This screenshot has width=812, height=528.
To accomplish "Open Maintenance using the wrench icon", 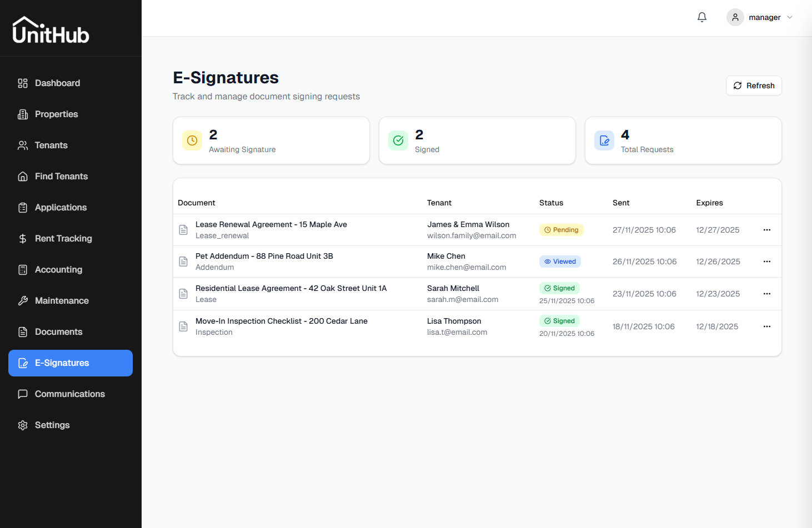I will pyautogui.click(x=23, y=300).
